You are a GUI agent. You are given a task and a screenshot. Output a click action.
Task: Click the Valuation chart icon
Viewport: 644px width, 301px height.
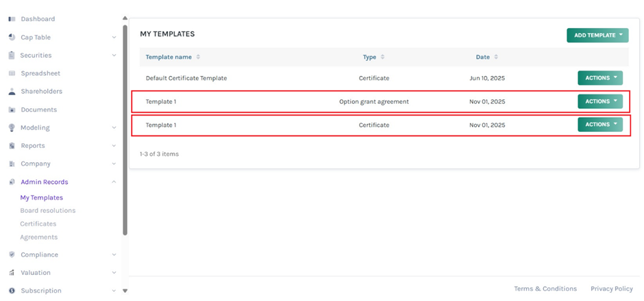click(x=12, y=272)
